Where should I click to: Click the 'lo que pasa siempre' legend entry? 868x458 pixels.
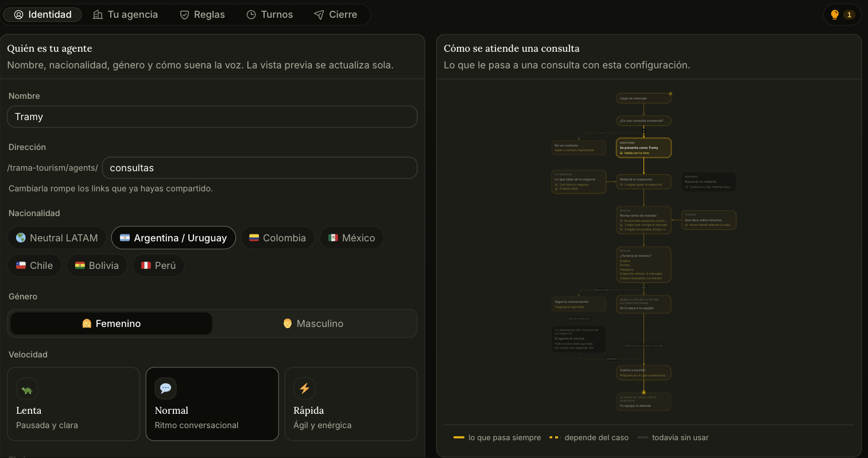pos(497,438)
